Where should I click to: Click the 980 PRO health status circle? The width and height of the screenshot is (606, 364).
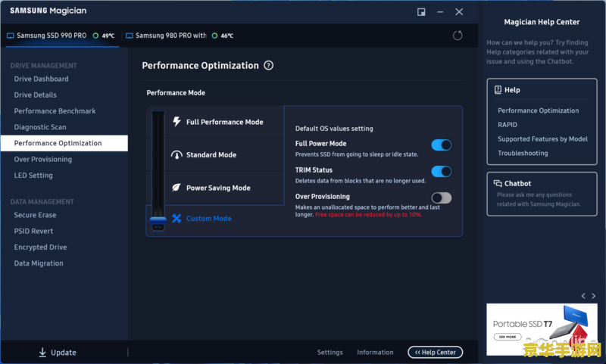tap(214, 36)
